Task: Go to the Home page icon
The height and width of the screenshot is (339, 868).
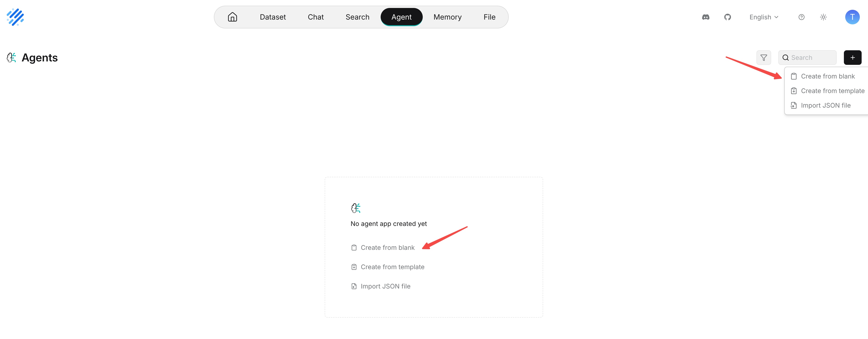Action: click(x=233, y=17)
